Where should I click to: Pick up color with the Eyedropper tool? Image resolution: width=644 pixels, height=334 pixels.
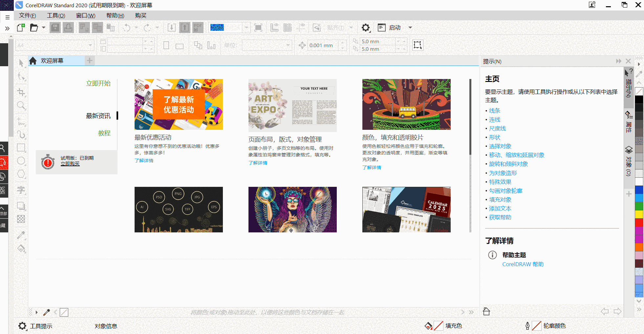tap(21, 235)
